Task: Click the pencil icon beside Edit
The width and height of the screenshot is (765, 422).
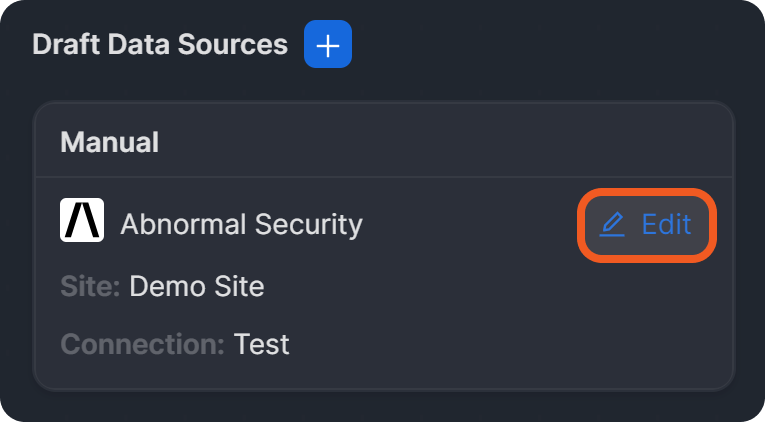Action: click(612, 224)
